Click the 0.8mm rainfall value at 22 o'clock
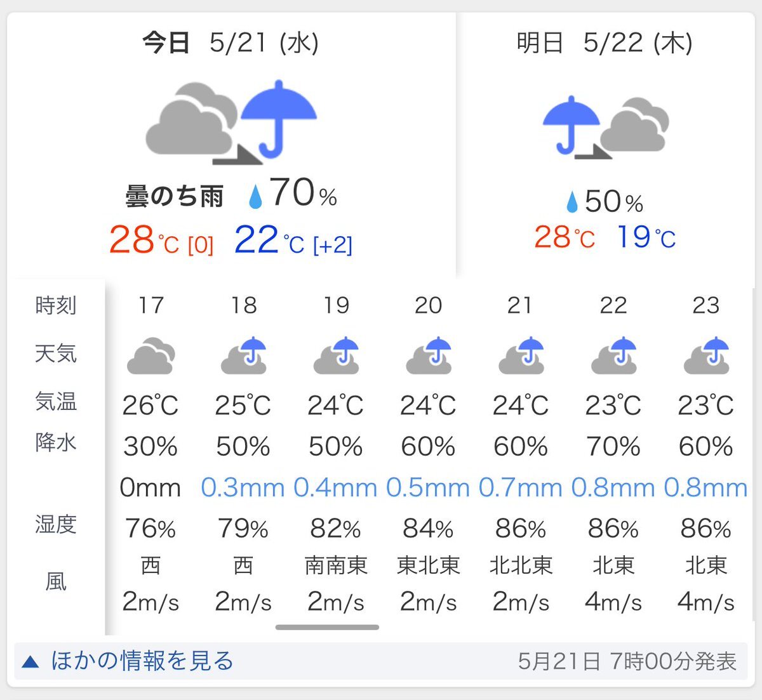762x700 pixels. pos(613,487)
